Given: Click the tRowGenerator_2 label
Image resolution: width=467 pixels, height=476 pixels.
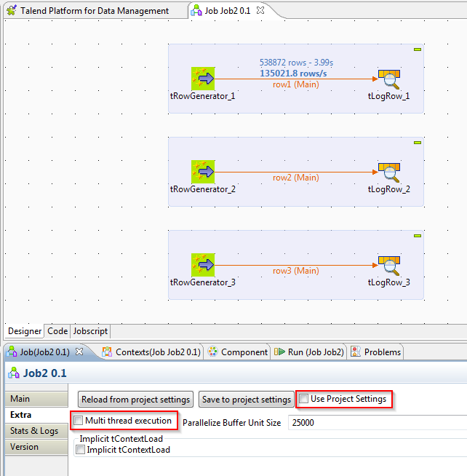Looking at the screenshot, I should [x=203, y=189].
